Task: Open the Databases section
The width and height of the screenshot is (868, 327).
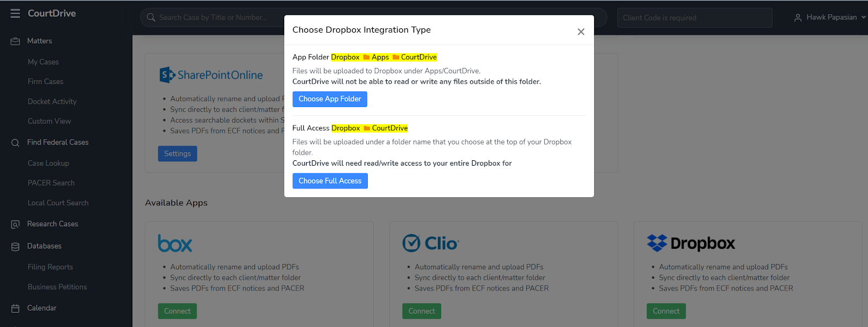Action: [x=44, y=246]
